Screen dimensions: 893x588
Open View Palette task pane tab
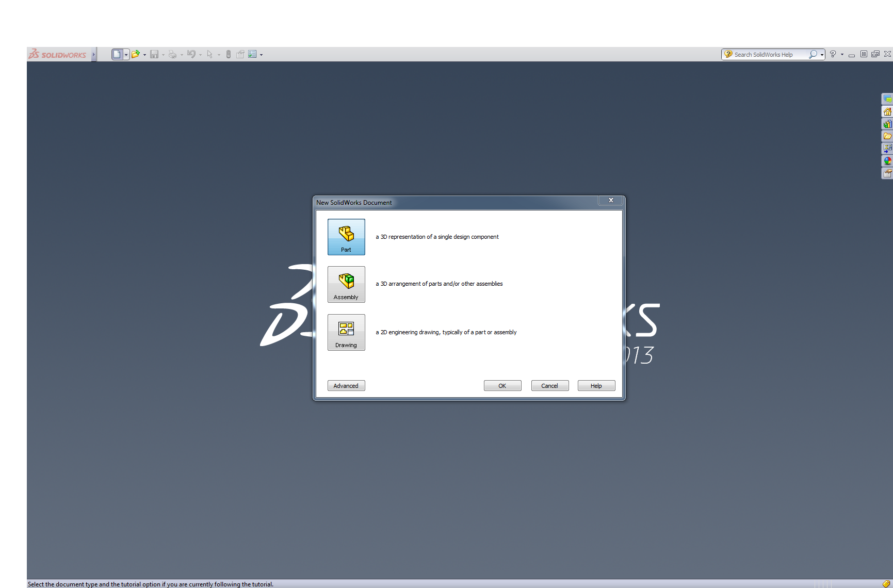coord(887,149)
